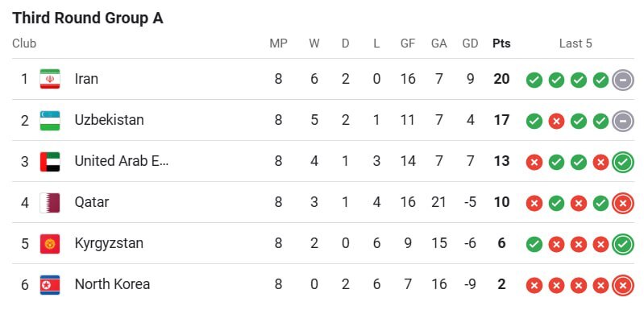Select the Pts column header

pos(501,43)
